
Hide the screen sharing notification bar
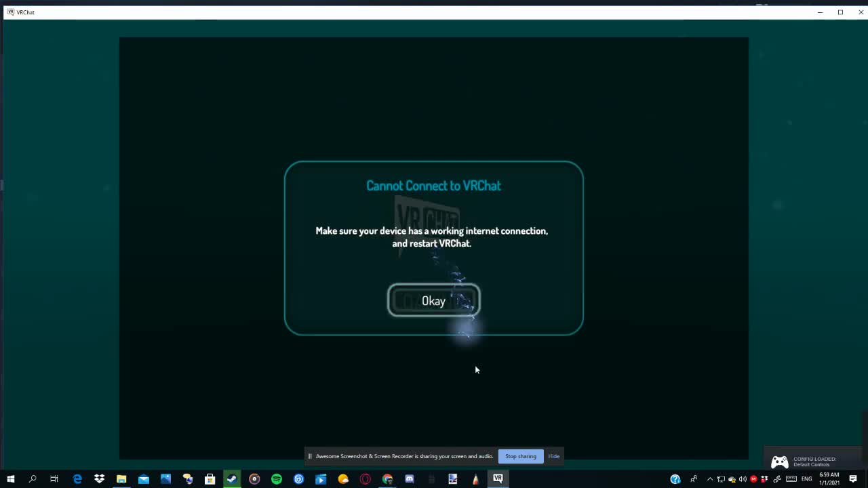pos(554,456)
